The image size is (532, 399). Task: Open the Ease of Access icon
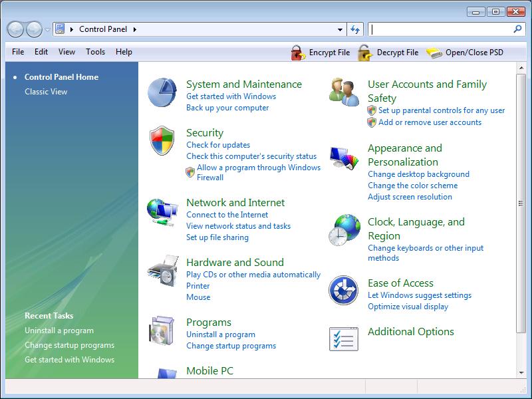pos(343,290)
